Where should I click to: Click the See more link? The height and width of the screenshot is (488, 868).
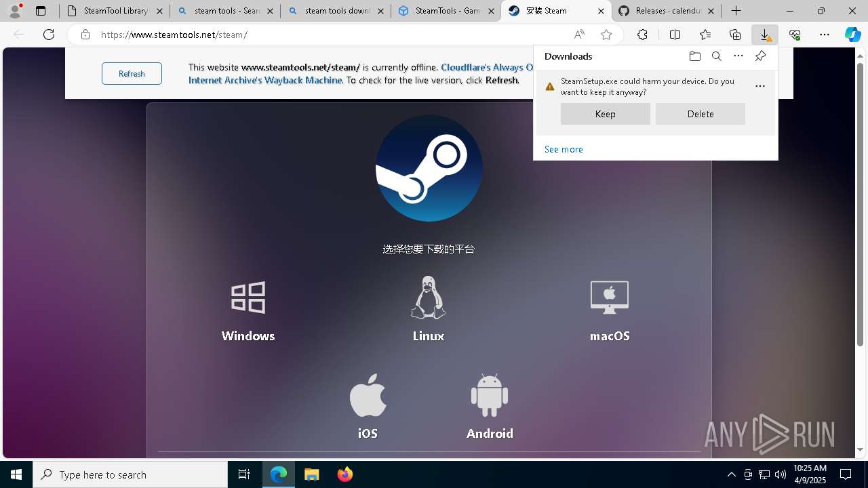[564, 149]
